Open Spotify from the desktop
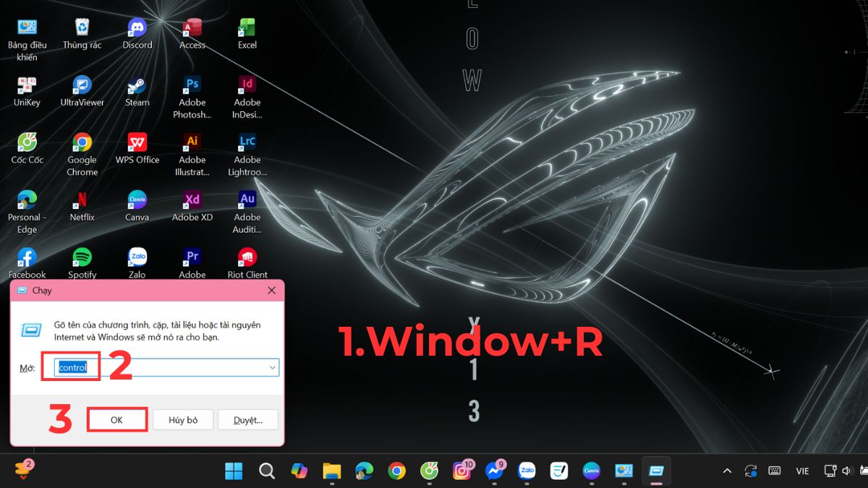The height and width of the screenshot is (488, 868). (x=82, y=257)
